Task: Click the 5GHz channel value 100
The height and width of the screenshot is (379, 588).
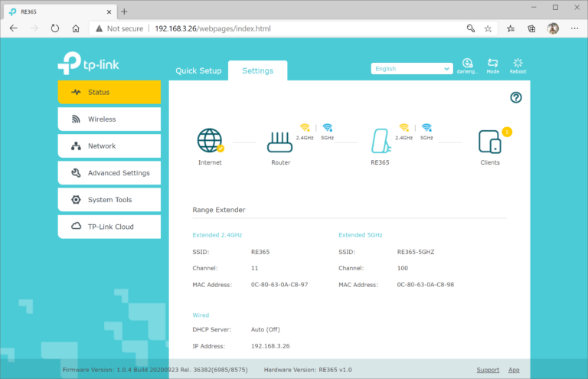Action: coord(403,268)
